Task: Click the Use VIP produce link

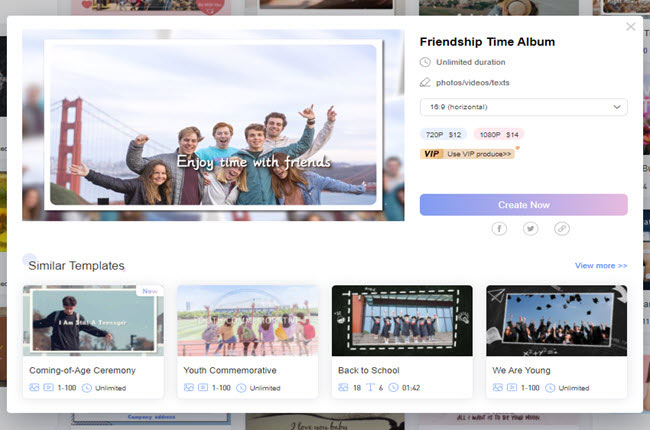Action: [479, 154]
